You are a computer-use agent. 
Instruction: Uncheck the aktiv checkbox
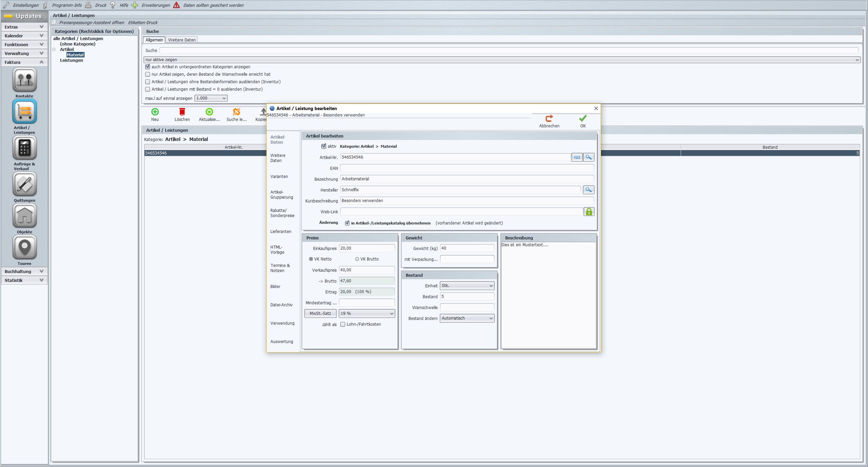click(x=323, y=146)
